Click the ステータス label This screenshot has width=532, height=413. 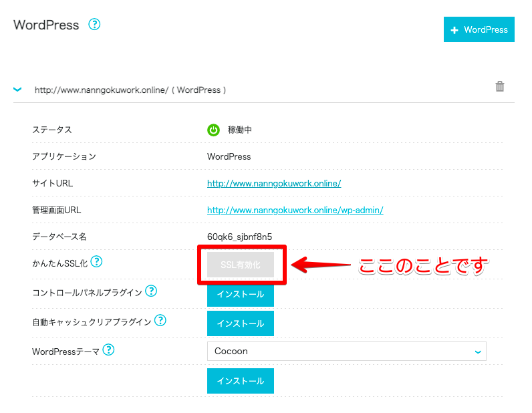coord(52,130)
